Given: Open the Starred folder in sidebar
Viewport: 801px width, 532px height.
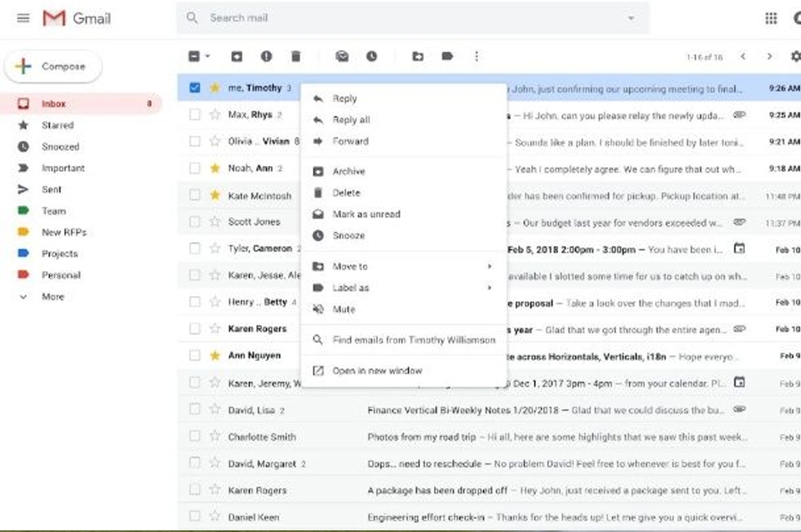Looking at the screenshot, I should pyautogui.click(x=58, y=125).
